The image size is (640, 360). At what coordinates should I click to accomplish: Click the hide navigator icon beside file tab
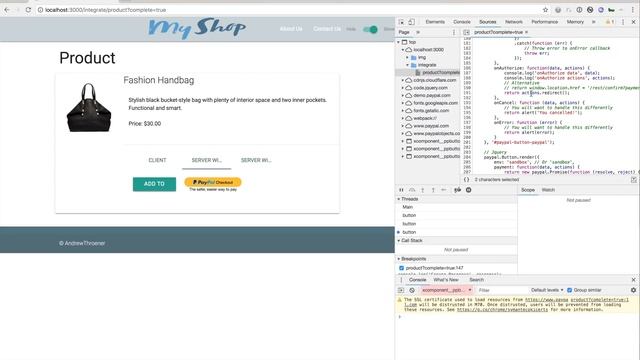467,32
